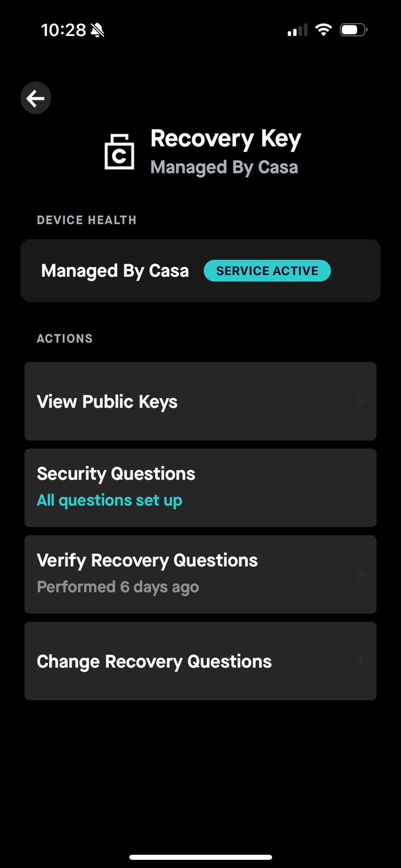Tap the Managed By Casa health card
The width and height of the screenshot is (401, 868).
(201, 271)
